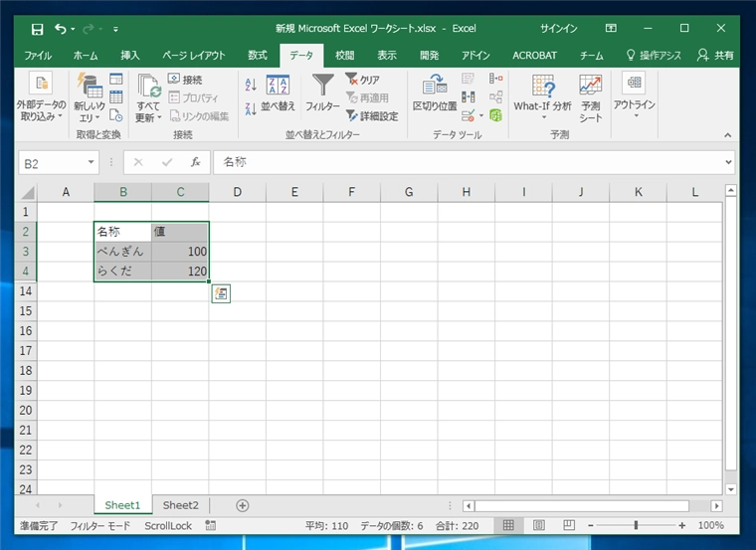The width and height of the screenshot is (756, 550).
Task: Collapse the ribbon with chevron
Action: coord(727,135)
